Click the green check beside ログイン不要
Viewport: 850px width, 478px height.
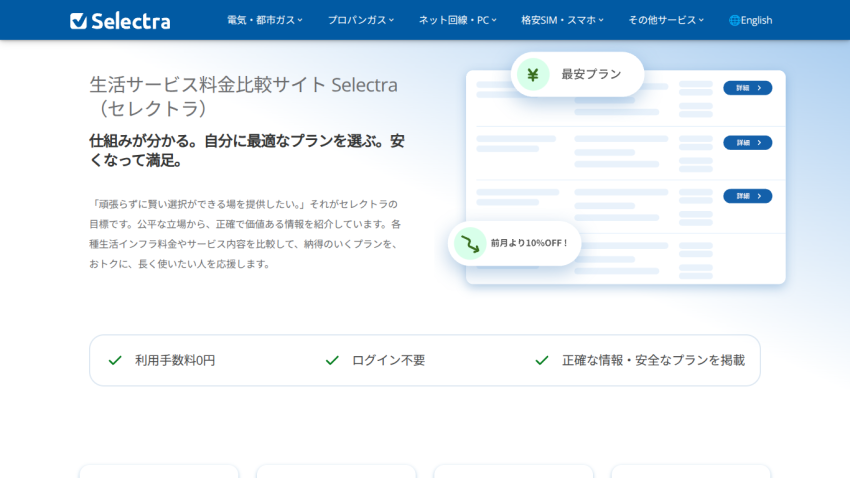(x=332, y=360)
